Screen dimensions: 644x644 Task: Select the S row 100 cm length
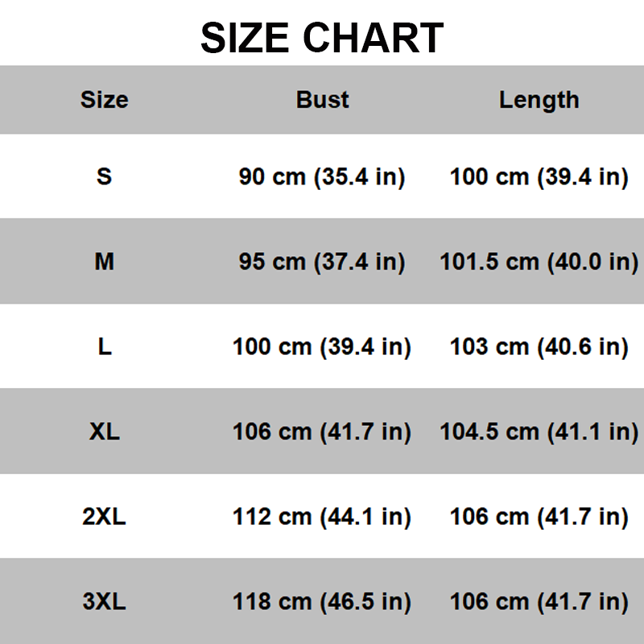[539, 177]
